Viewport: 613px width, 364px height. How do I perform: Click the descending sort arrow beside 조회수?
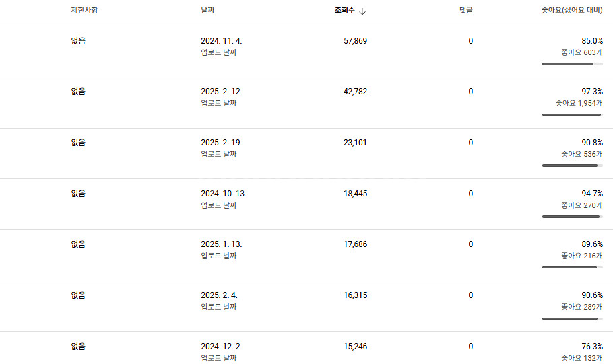pos(362,11)
